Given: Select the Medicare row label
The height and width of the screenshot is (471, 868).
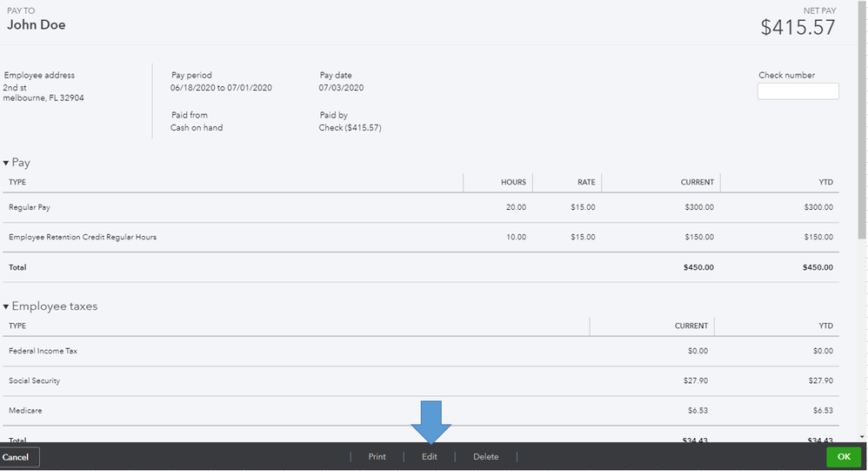Looking at the screenshot, I should 24,410.
